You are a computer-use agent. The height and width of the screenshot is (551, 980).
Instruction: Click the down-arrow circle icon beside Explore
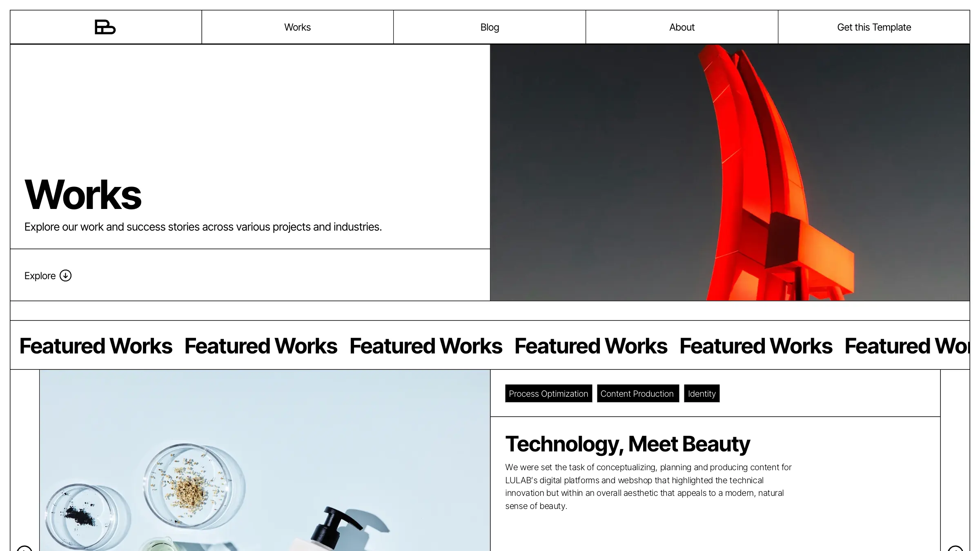coord(65,275)
